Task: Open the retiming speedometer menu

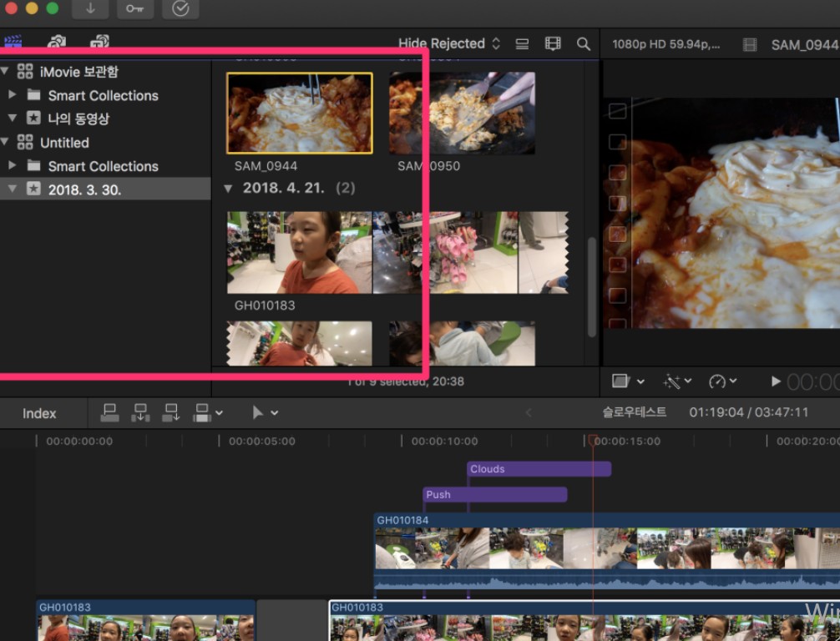Action: point(716,381)
